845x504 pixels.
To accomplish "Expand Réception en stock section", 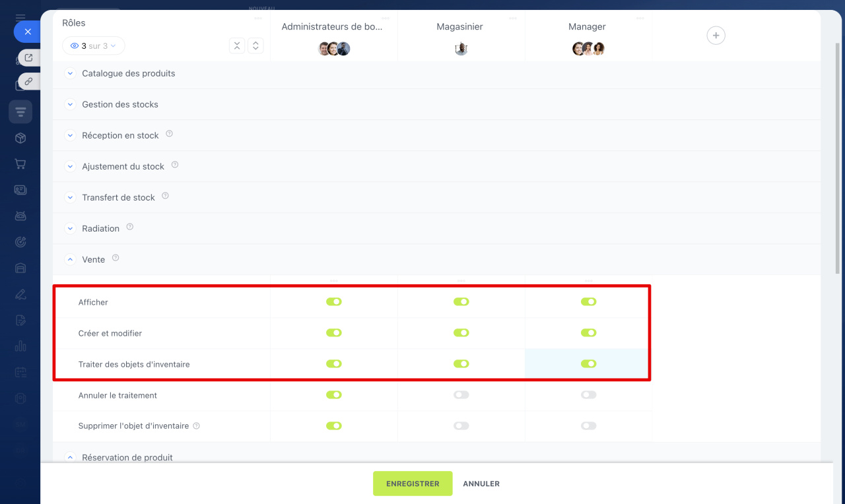I will [71, 135].
